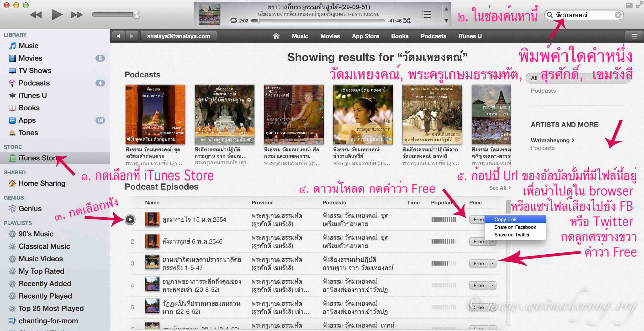Clear the search field with X icon
The height and width of the screenshot is (331, 644).
click(618, 15)
